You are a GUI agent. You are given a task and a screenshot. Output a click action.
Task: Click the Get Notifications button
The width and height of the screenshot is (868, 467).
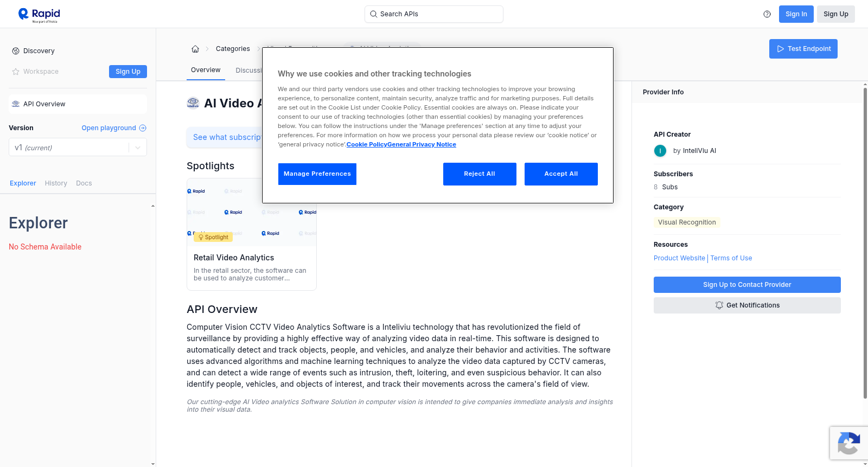coord(747,305)
